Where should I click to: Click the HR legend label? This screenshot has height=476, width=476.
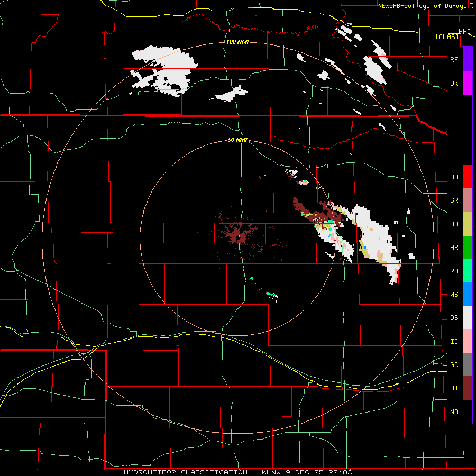click(x=454, y=248)
